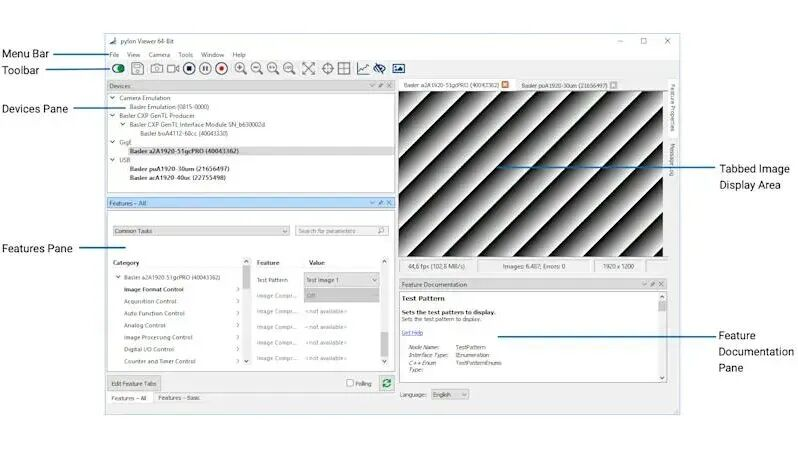The image size is (798, 450).
Task: Zoom in with the magnifier plus icon
Action: click(240, 68)
